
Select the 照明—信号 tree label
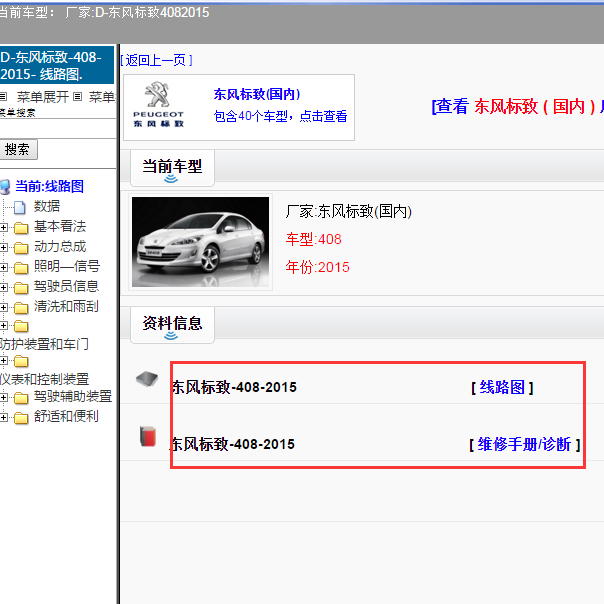pos(67,267)
